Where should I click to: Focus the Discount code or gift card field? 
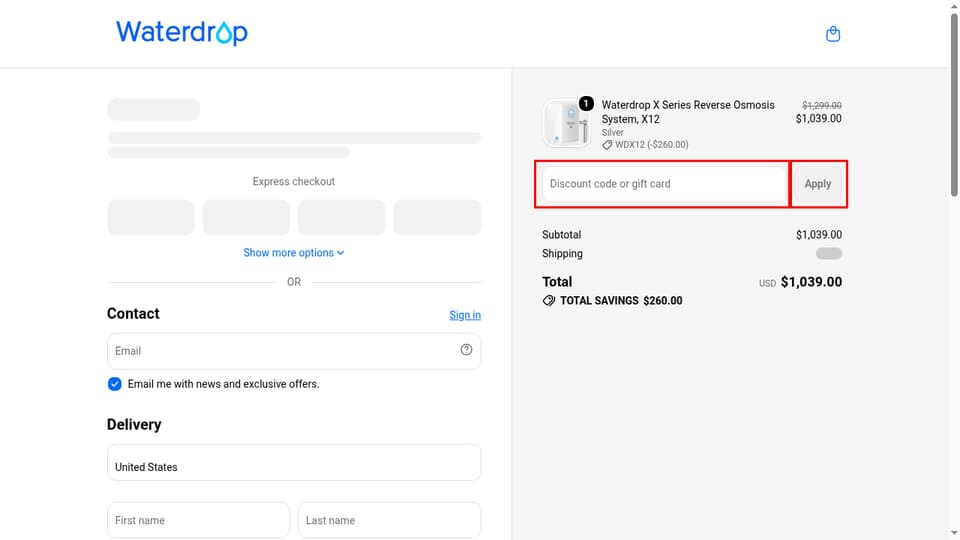pyautogui.click(x=664, y=184)
